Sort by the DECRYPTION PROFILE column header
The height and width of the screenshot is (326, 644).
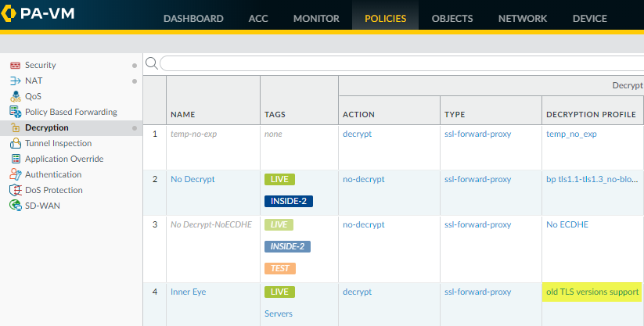[x=590, y=115]
